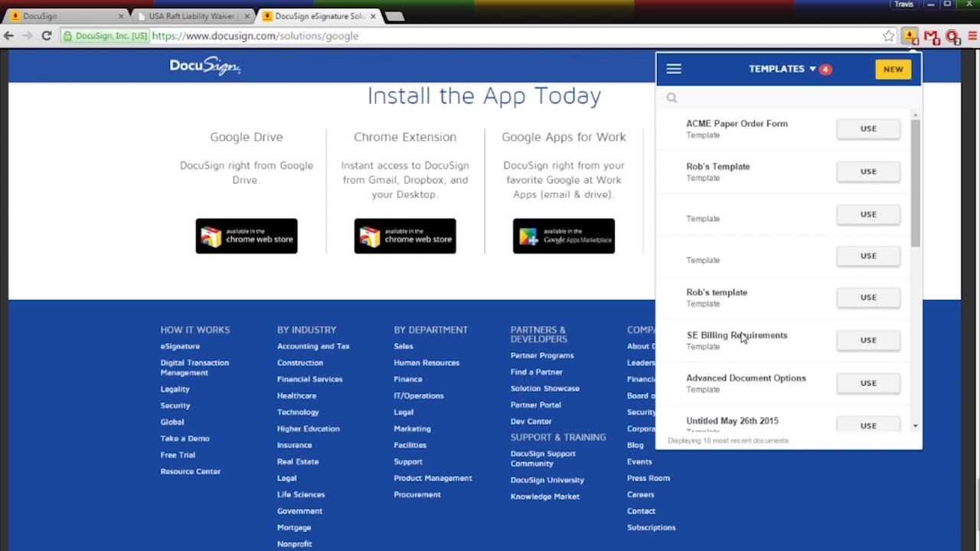The image size is (980, 551).
Task: Click the scrollbar thumb in the templates list
Action: point(916,184)
